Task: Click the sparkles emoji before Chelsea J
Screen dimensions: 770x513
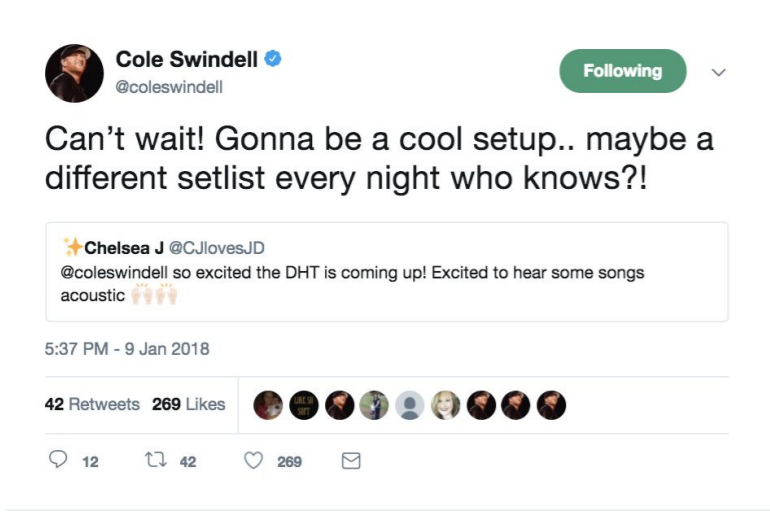Action: [72, 246]
